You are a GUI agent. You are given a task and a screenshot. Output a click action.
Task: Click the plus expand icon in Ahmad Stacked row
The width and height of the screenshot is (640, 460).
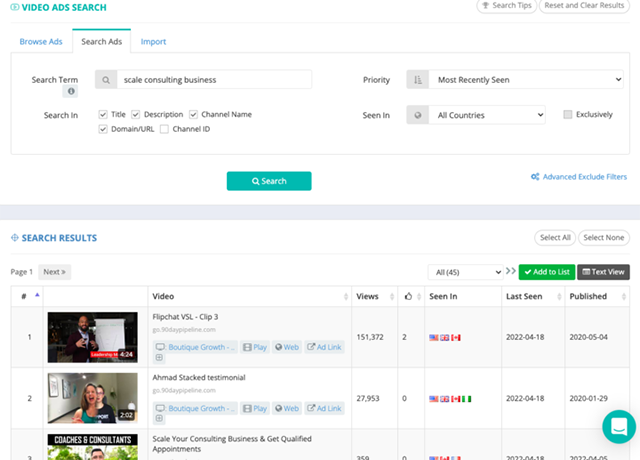pyautogui.click(x=159, y=418)
